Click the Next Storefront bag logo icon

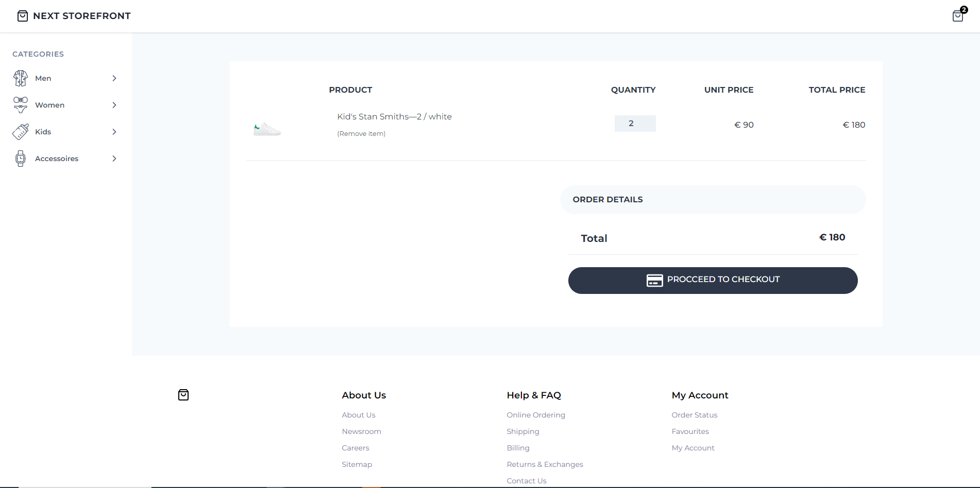[x=23, y=16]
